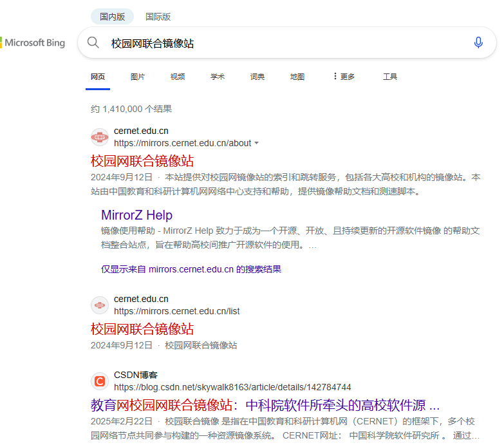This screenshot has height=445, width=504.
Task: Click 仅显示来自 mirrors.cernet.edu.cn 的搜索结果
Action: (x=191, y=269)
